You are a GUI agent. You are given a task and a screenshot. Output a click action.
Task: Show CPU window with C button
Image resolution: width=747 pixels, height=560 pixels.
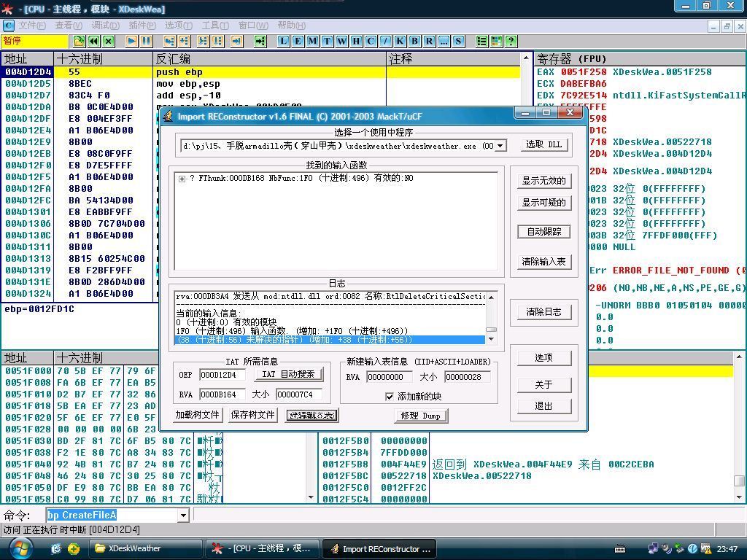tap(371, 41)
